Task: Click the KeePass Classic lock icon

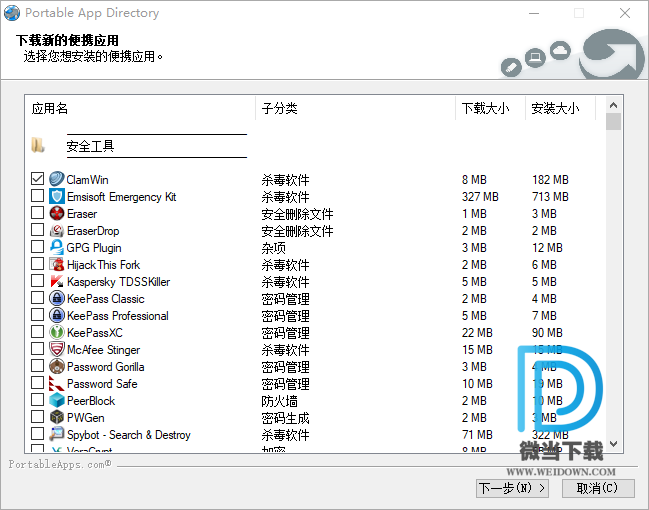Action: 57,298
